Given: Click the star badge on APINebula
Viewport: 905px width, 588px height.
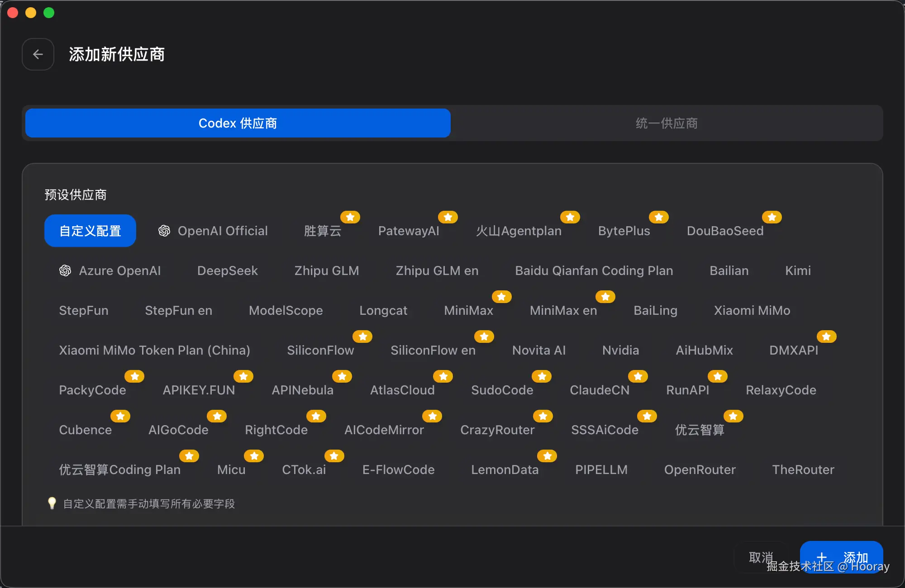Looking at the screenshot, I should click(342, 376).
